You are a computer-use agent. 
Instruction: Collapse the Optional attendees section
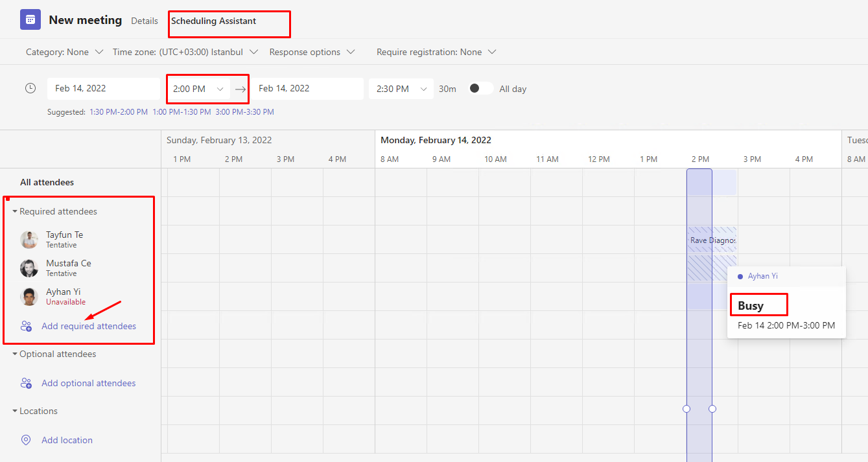tap(15, 354)
